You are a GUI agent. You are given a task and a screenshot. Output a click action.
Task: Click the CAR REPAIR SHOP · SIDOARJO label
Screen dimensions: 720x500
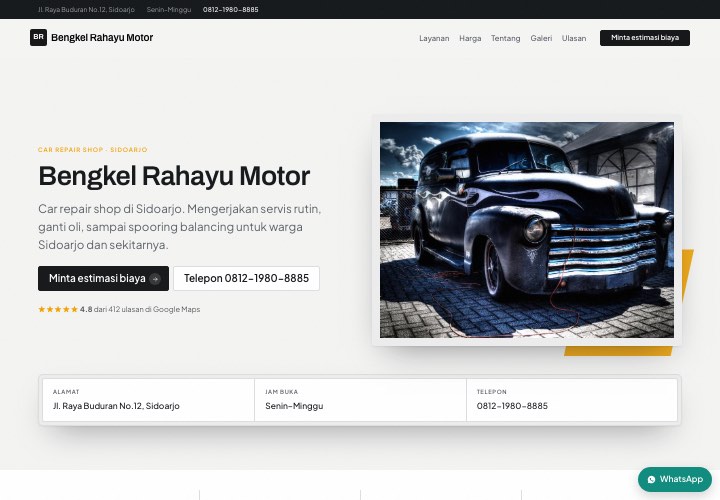(93, 150)
